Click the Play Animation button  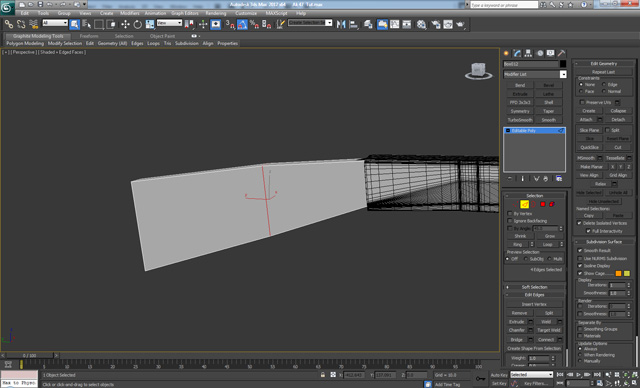578,374
